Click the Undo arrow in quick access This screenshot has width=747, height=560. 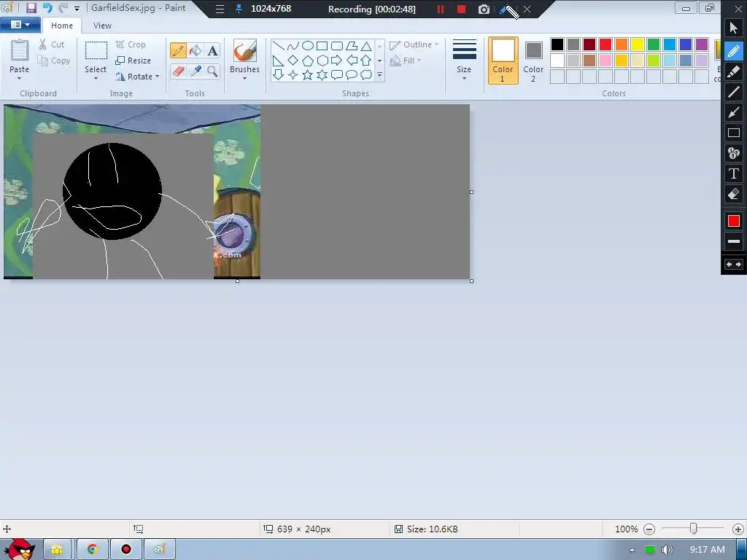pos(47,8)
